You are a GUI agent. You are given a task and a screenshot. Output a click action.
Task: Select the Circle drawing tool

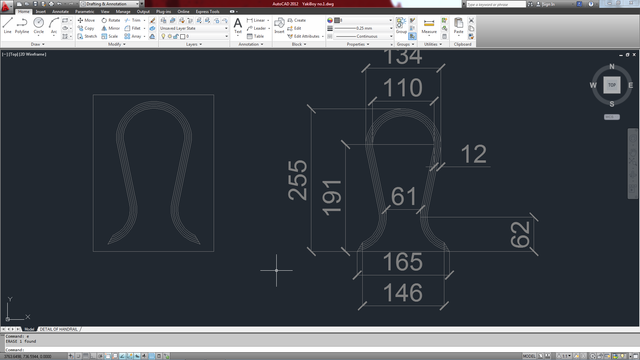pos(38,25)
